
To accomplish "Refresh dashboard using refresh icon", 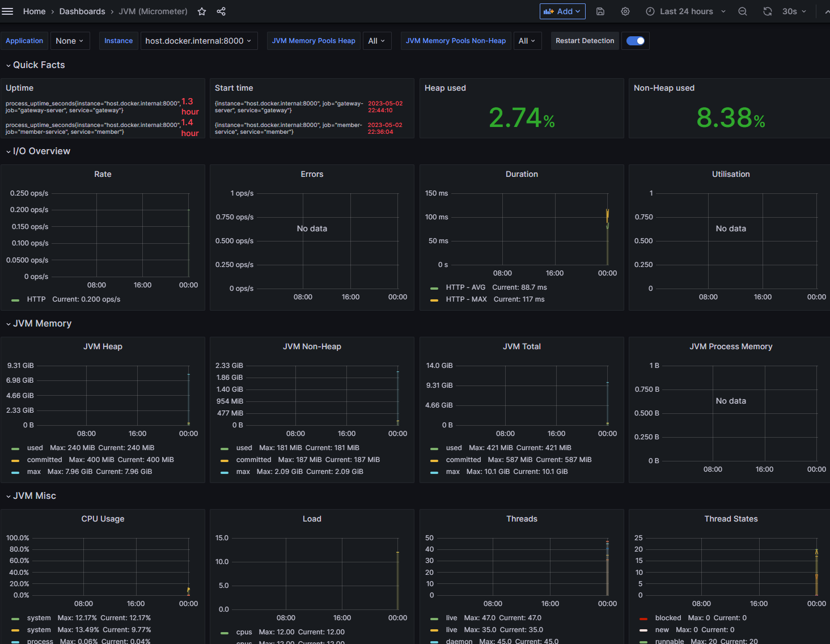I will coord(768,11).
